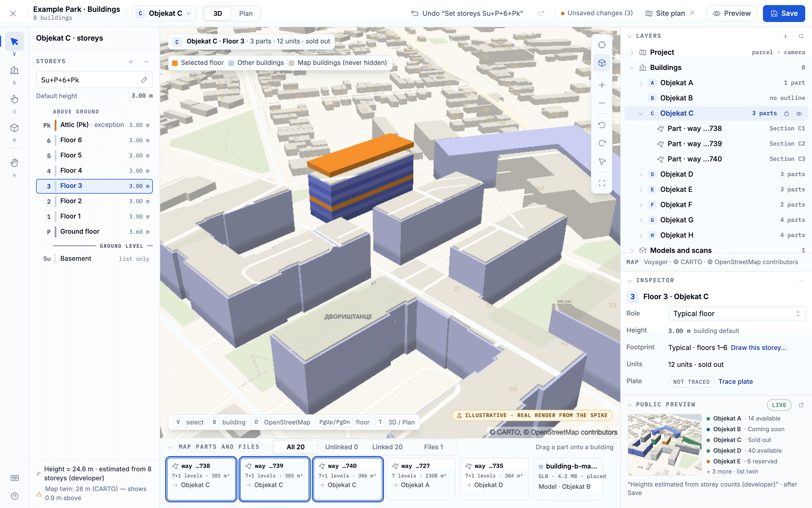Rotate map clockwise icon
The width and height of the screenshot is (812, 508).
602,143
